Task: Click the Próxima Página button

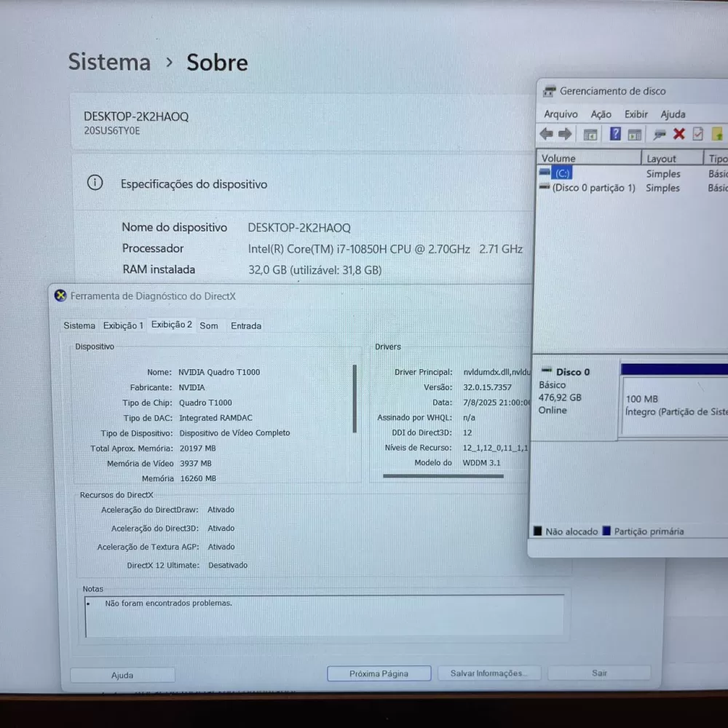Action: tap(379, 673)
